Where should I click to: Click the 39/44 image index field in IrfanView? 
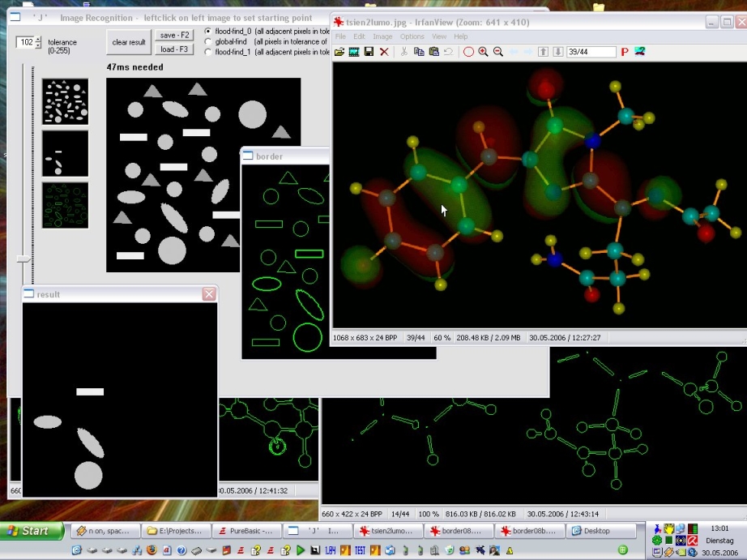(591, 52)
